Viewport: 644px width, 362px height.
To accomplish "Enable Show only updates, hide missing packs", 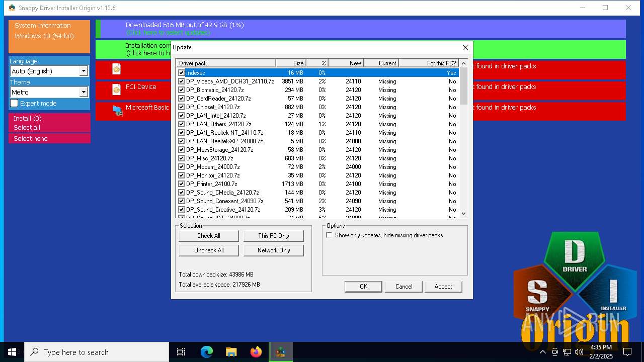I will pyautogui.click(x=329, y=235).
